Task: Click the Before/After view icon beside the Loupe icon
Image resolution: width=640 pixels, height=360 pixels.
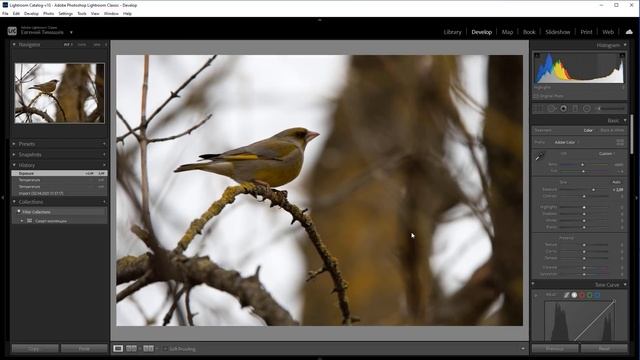Action: coord(131,349)
